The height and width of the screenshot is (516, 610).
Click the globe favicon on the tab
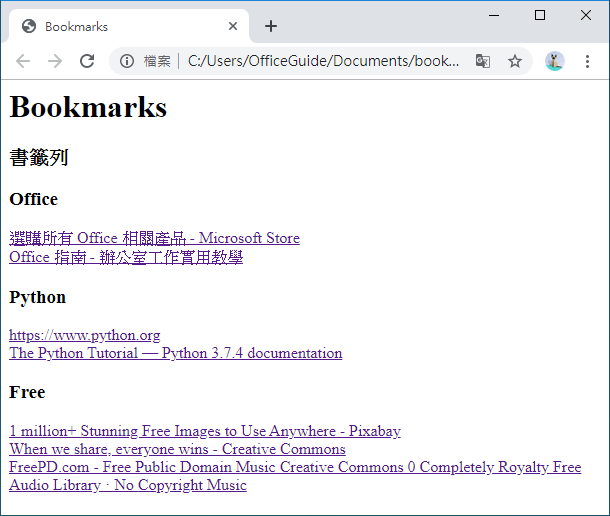(x=29, y=26)
